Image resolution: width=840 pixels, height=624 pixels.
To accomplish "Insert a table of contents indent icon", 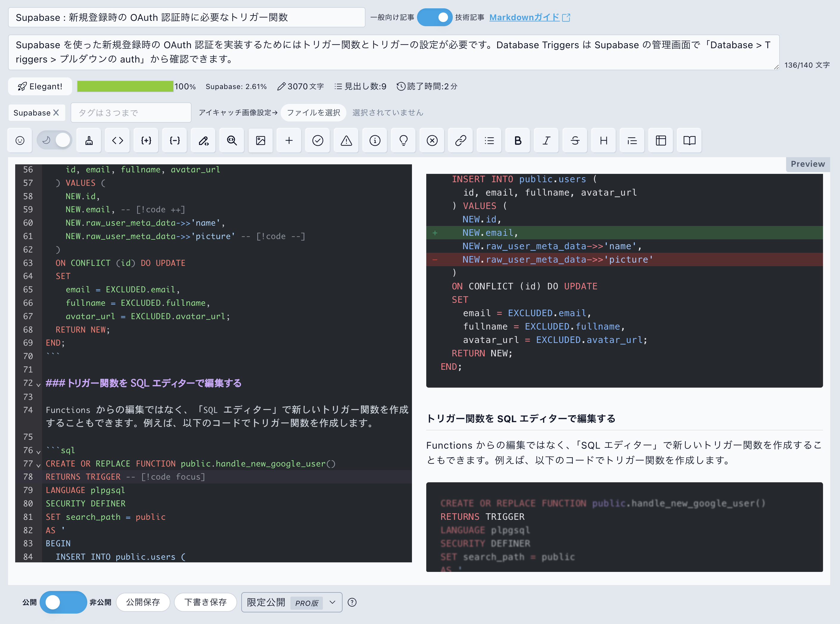I will pos(632,141).
